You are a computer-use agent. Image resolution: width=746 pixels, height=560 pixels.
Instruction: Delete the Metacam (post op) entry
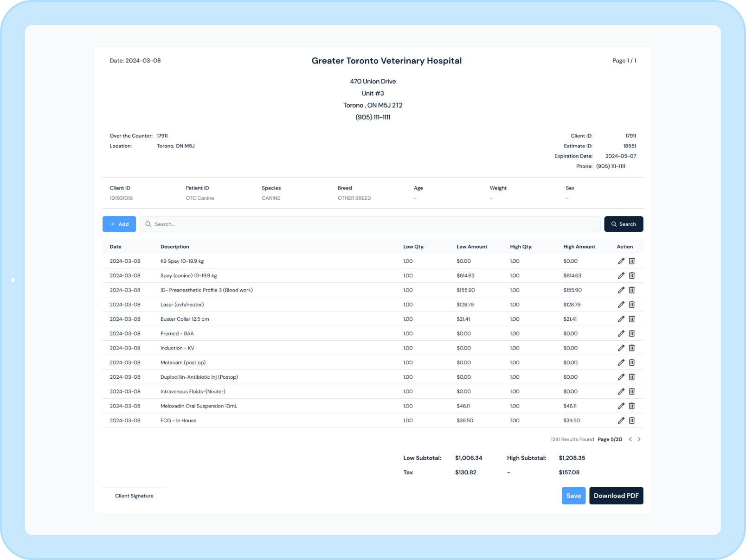[631, 363]
